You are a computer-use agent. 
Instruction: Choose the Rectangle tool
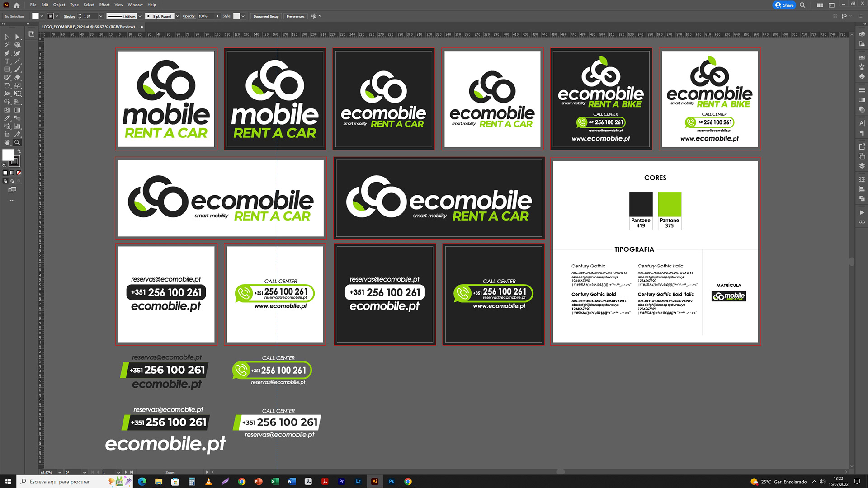coord(7,70)
